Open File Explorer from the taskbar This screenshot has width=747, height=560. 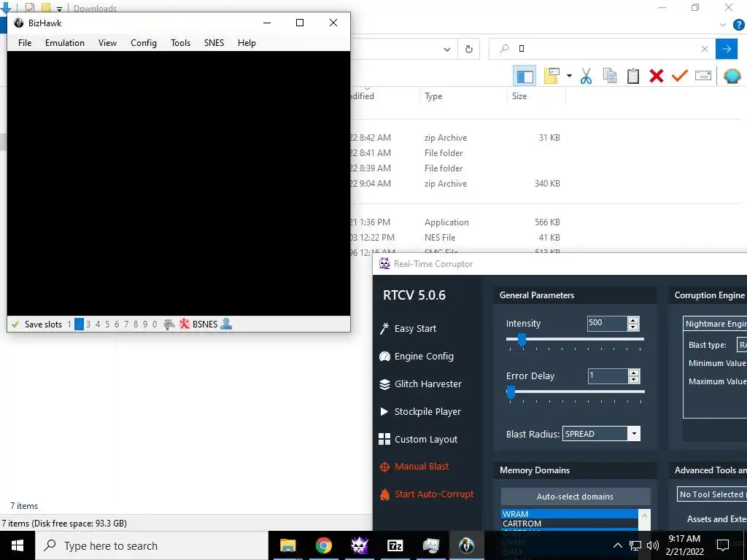pos(287,545)
